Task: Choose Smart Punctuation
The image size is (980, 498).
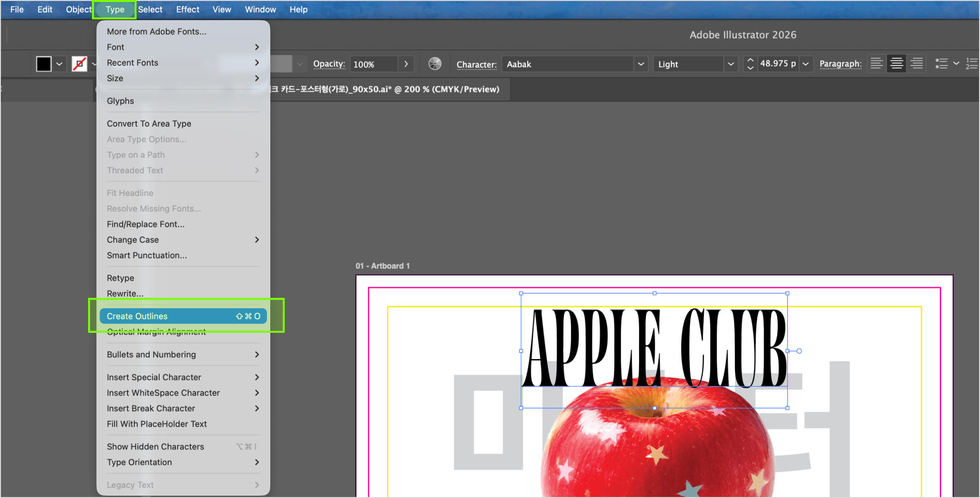Action: [183, 255]
